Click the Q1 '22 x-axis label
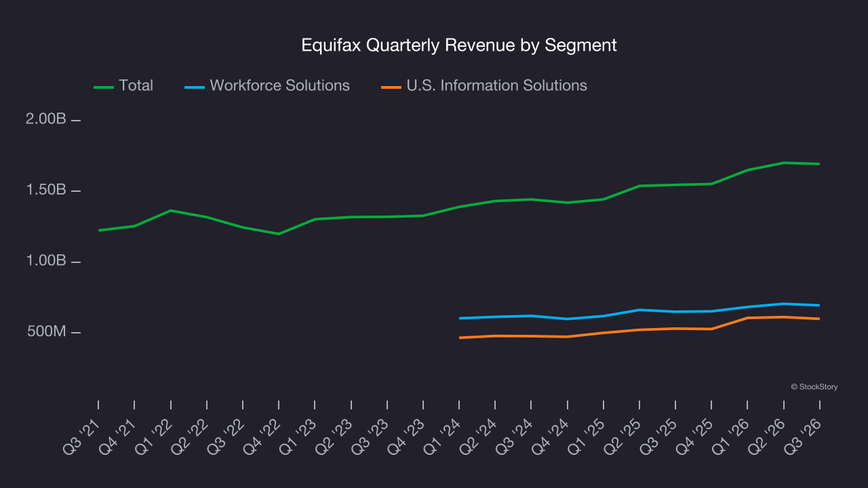 click(155, 436)
